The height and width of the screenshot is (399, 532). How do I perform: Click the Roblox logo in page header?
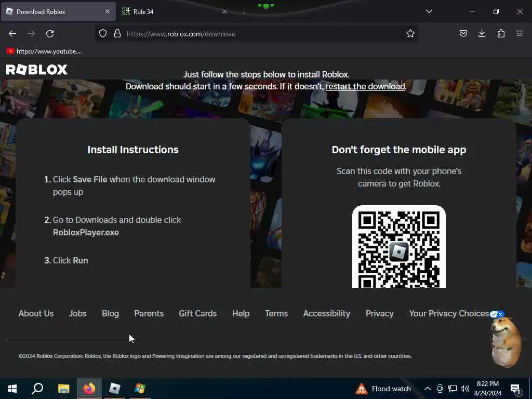coord(37,70)
